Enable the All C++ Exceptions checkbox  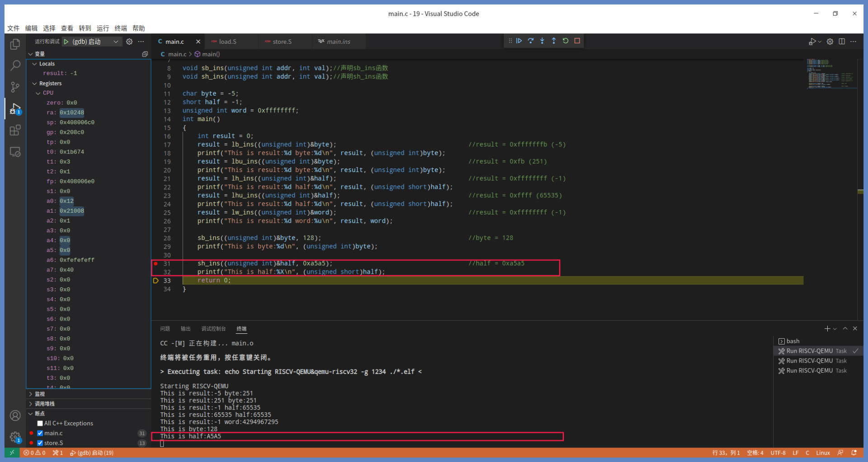[x=40, y=424]
